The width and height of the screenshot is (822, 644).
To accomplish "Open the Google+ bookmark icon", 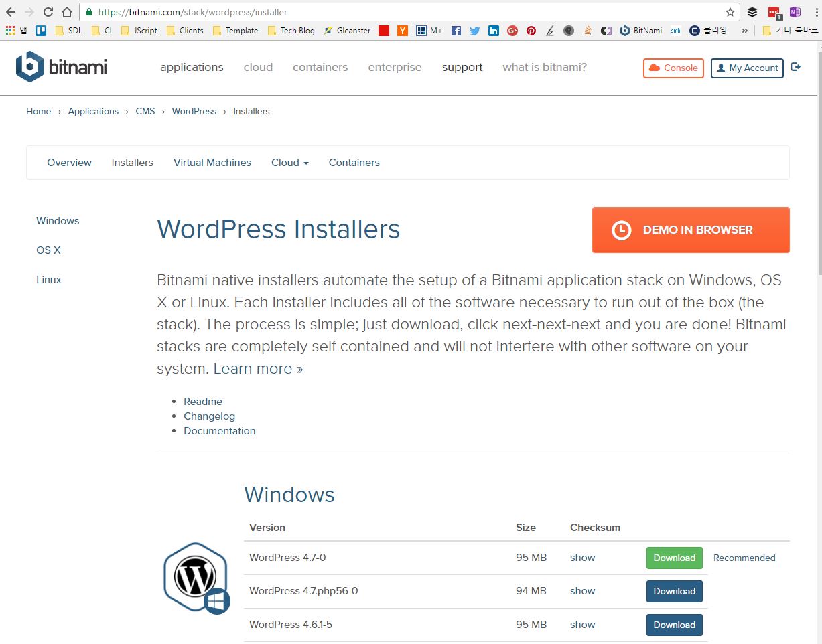I will pos(512,31).
